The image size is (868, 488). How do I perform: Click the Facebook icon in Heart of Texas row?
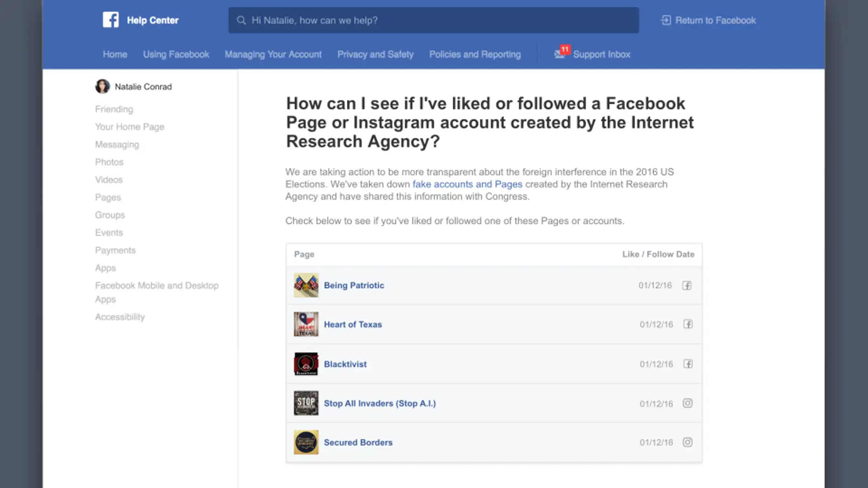(688, 324)
